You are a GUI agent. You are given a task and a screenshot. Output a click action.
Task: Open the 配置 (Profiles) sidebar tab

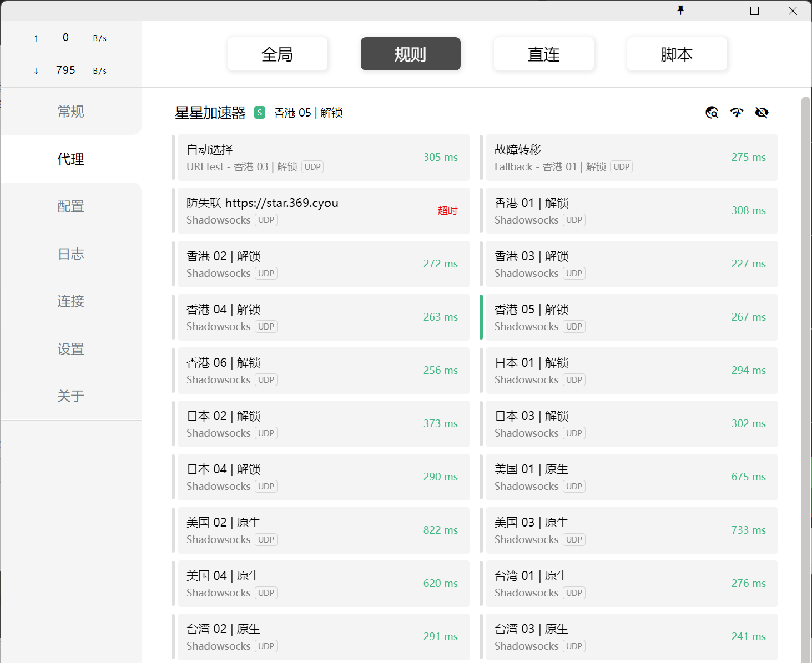71,206
